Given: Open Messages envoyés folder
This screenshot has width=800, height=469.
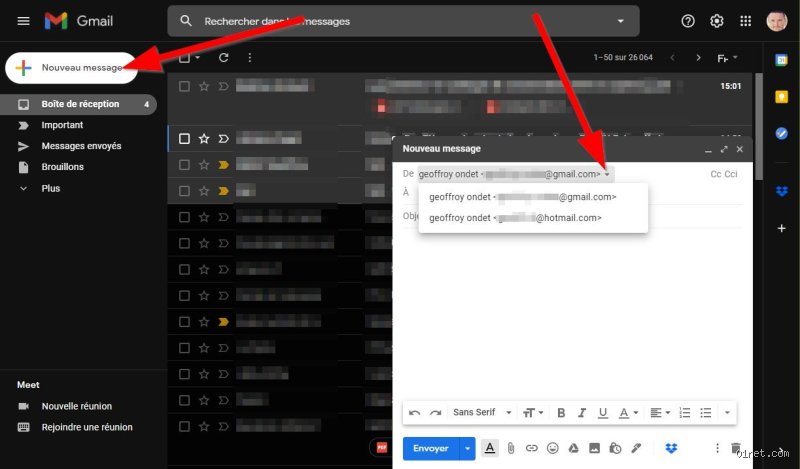Looking at the screenshot, I should tap(81, 146).
